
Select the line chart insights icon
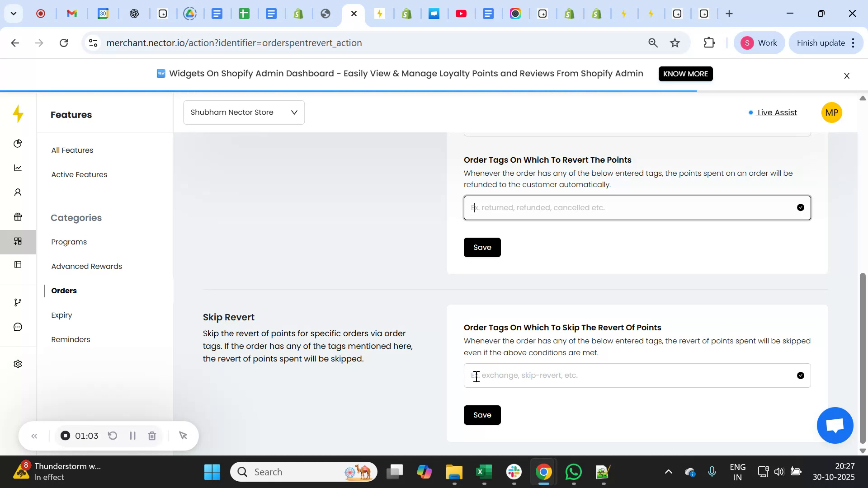coord(18,168)
